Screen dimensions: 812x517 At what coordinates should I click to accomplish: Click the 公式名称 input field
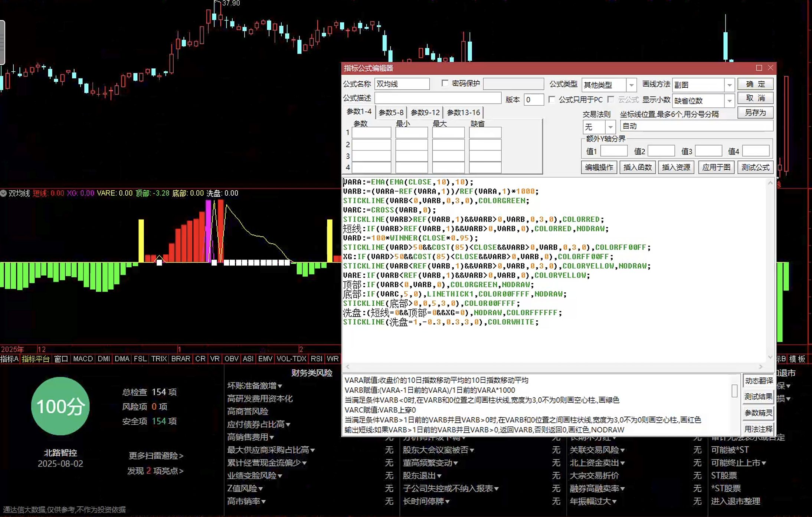[402, 84]
